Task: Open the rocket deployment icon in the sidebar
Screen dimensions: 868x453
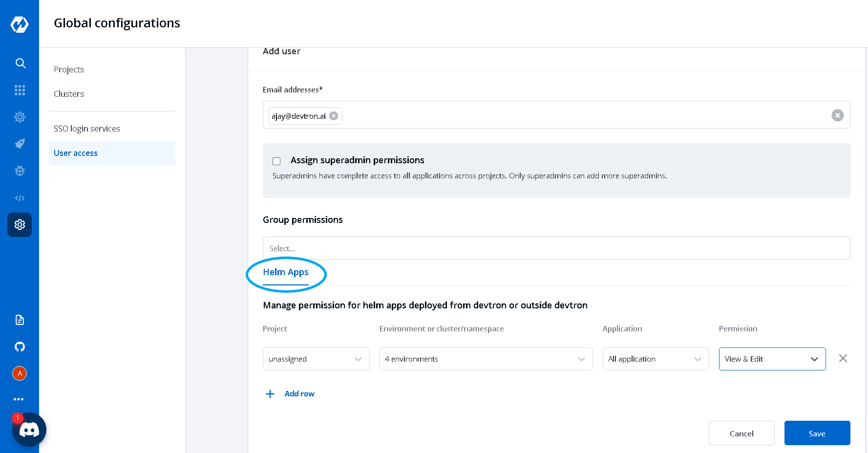Action: point(20,144)
